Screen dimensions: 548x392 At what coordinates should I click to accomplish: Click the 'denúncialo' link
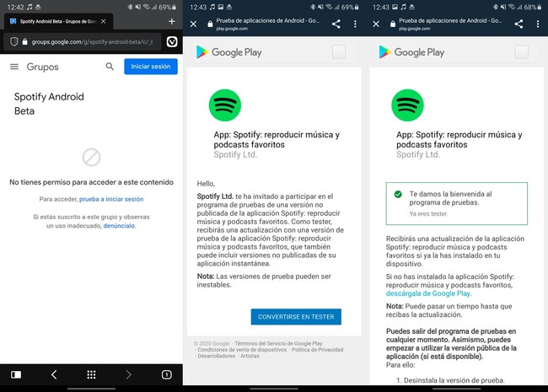click(x=119, y=226)
